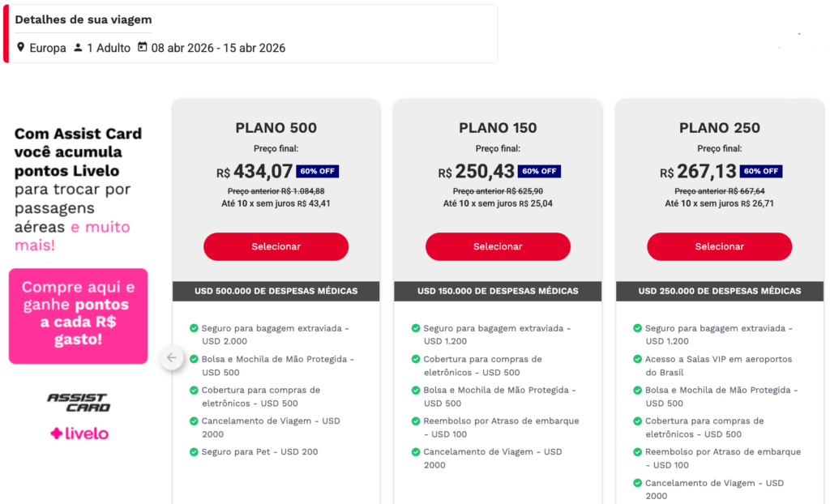Click the green check beside Seguro para Pet
Image resolution: width=830 pixels, height=504 pixels.
click(x=194, y=452)
